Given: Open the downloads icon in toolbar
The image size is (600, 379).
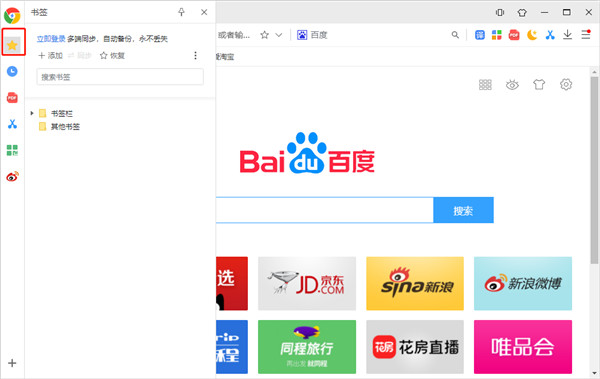Looking at the screenshot, I should (567, 35).
